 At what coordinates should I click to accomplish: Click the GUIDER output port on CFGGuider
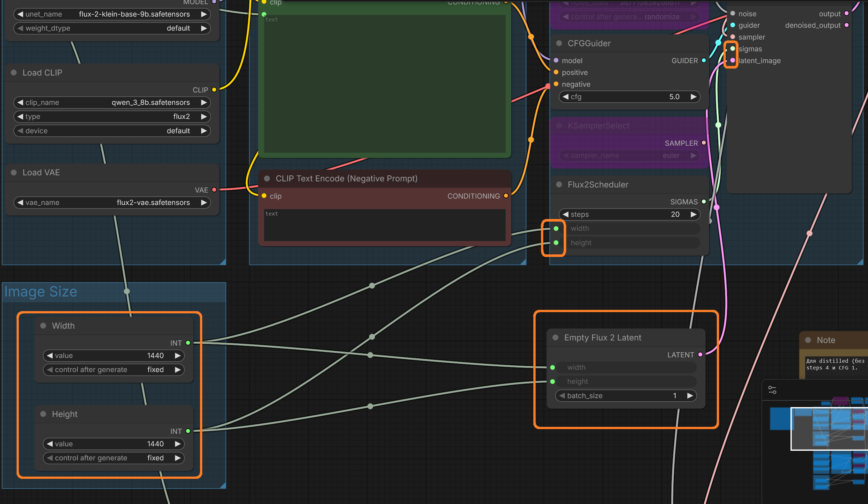click(704, 61)
